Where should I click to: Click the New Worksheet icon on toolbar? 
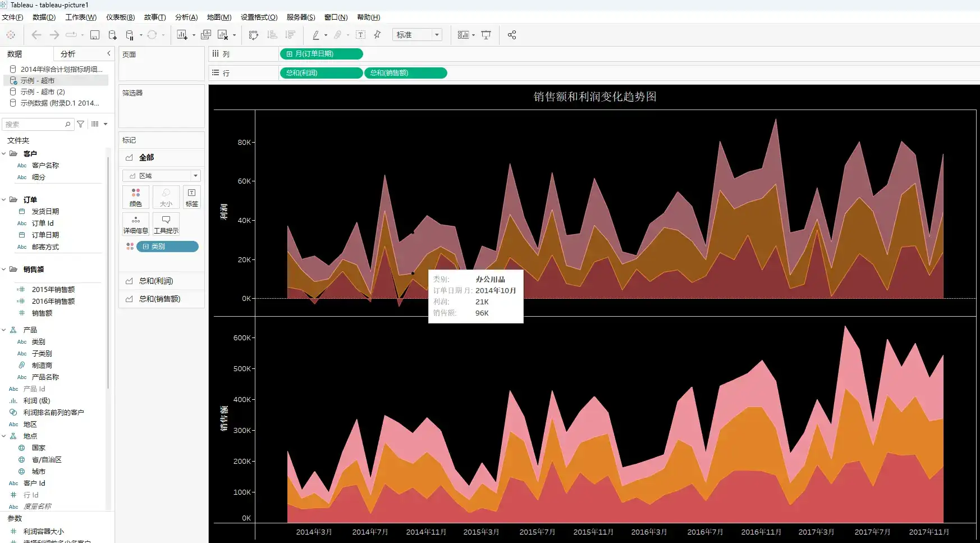[181, 35]
